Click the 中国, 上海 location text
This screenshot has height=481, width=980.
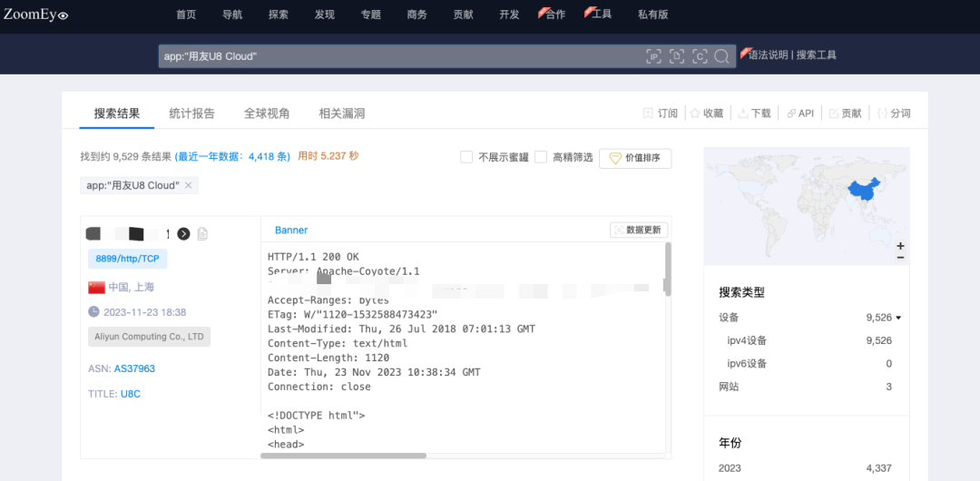point(132,287)
